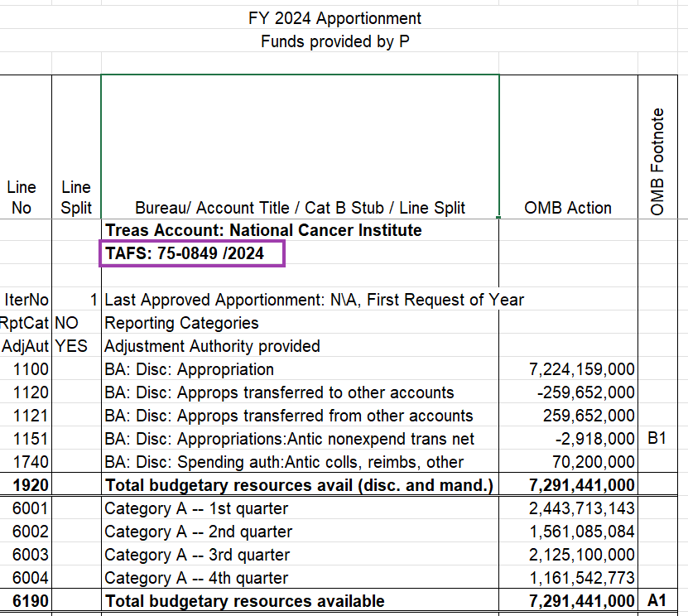Select the FY 2024 Apportionment title cell
Viewport: 688px width, 616px height.
[334, 18]
